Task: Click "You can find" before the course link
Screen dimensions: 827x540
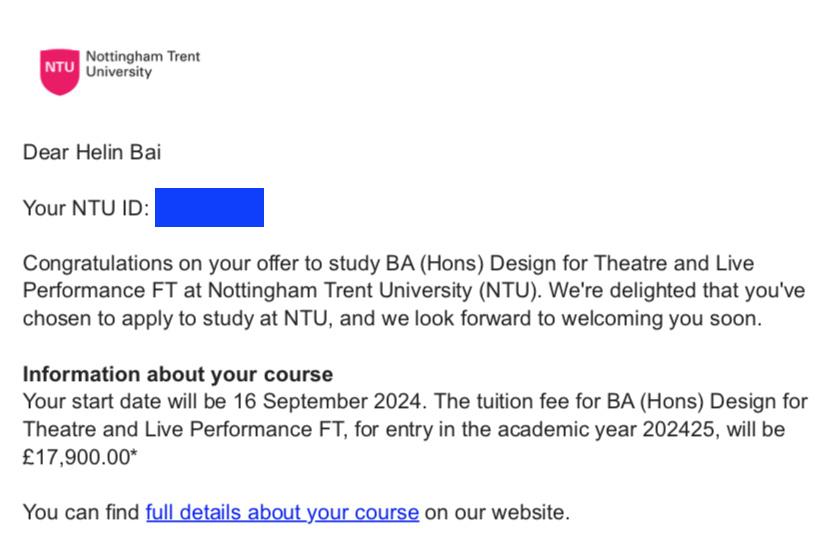Action: [81, 513]
